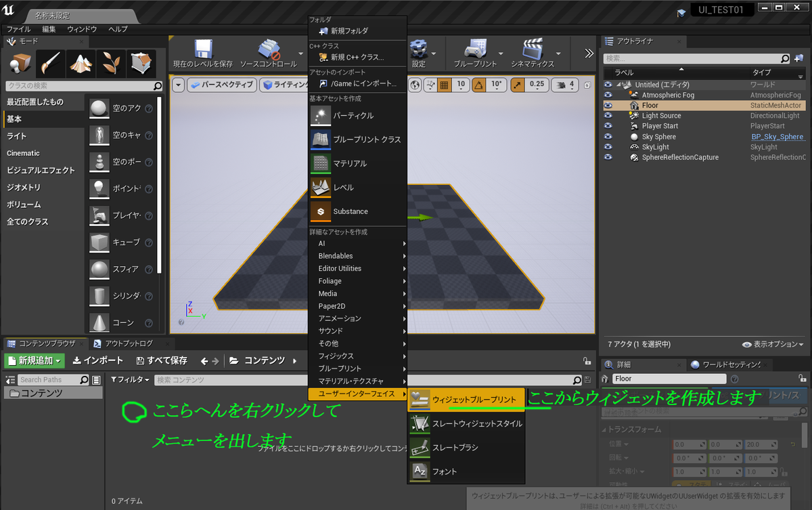
Task: Click the content browser back arrow
Action: click(x=206, y=361)
